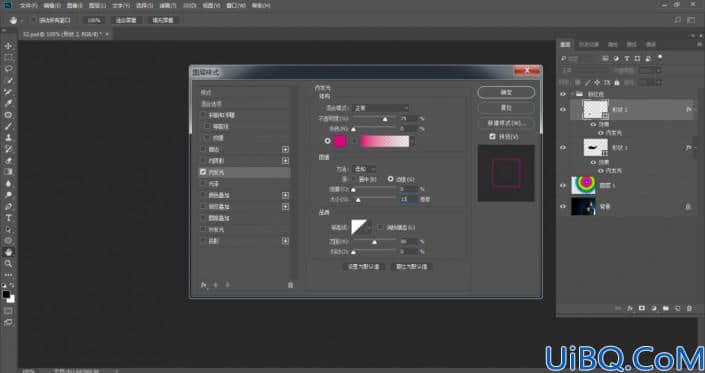Viewport: 705px width, 373px height.
Task: Hide the background layer with its eye icon
Action: (x=563, y=207)
